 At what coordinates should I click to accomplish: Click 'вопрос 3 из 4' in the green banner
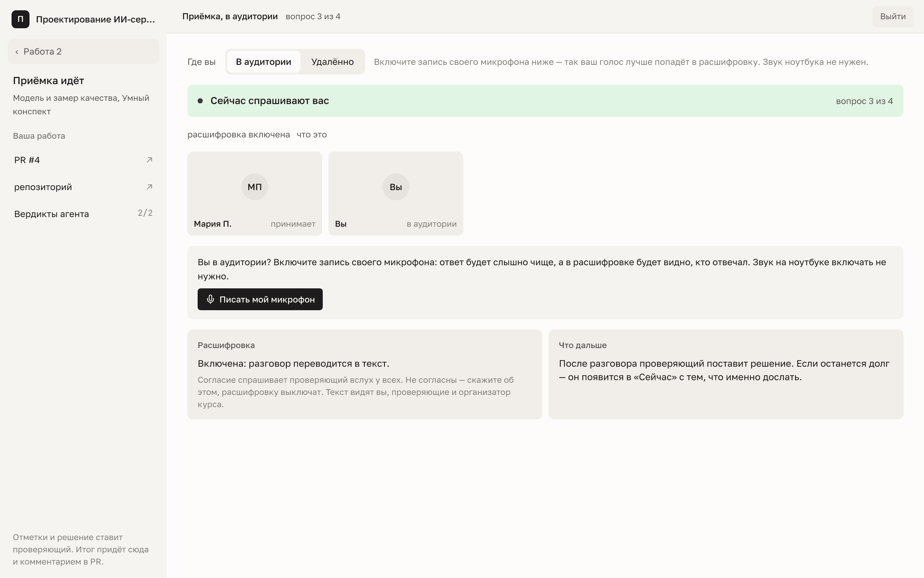point(864,101)
